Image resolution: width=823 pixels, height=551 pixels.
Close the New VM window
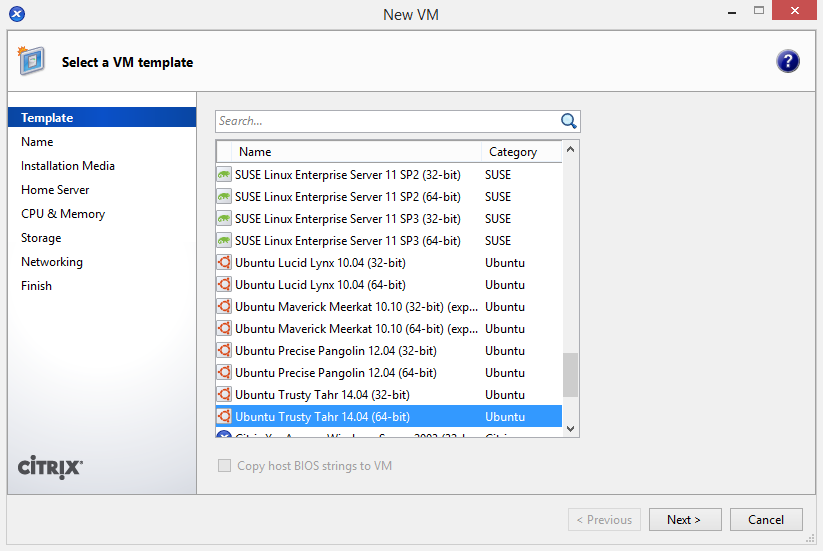(795, 10)
